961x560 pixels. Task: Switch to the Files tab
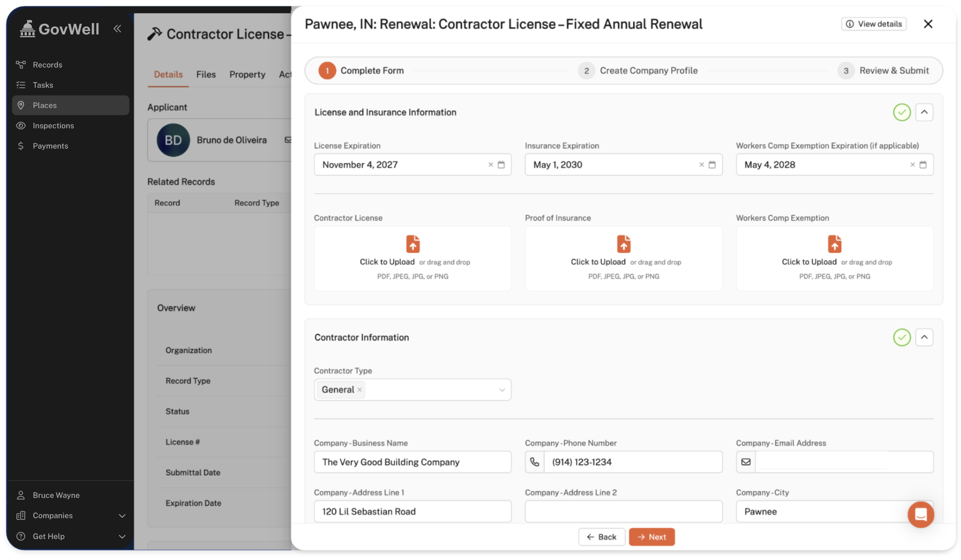click(206, 74)
